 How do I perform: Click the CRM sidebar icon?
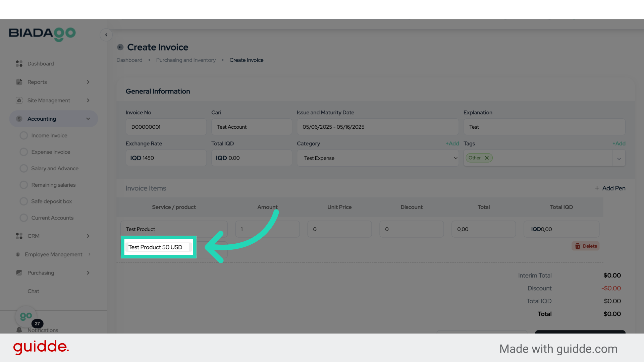[x=19, y=236]
